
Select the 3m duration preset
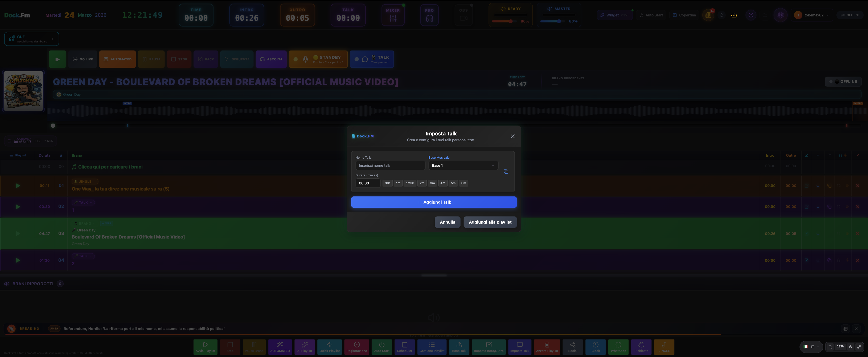coord(432,183)
